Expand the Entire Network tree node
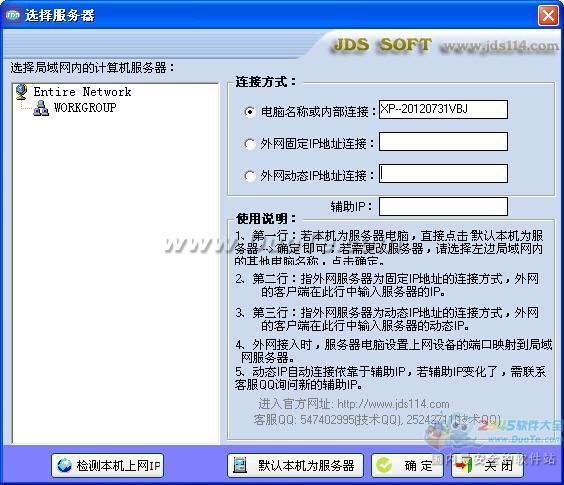Image resolution: width=564 pixels, height=485 pixels. pyautogui.click(x=82, y=92)
